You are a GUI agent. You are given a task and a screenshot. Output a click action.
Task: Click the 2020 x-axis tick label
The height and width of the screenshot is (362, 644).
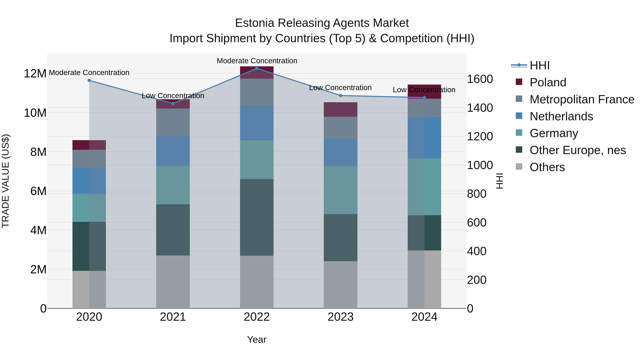(x=89, y=317)
